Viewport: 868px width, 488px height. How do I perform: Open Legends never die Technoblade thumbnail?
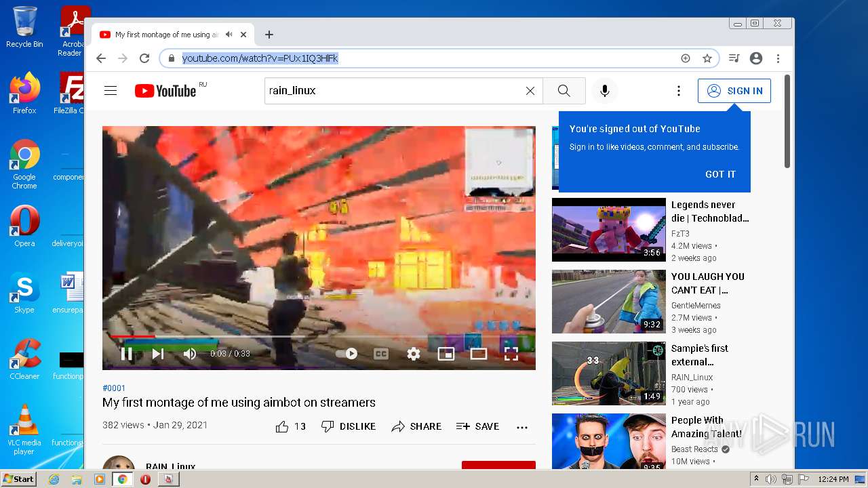click(609, 230)
